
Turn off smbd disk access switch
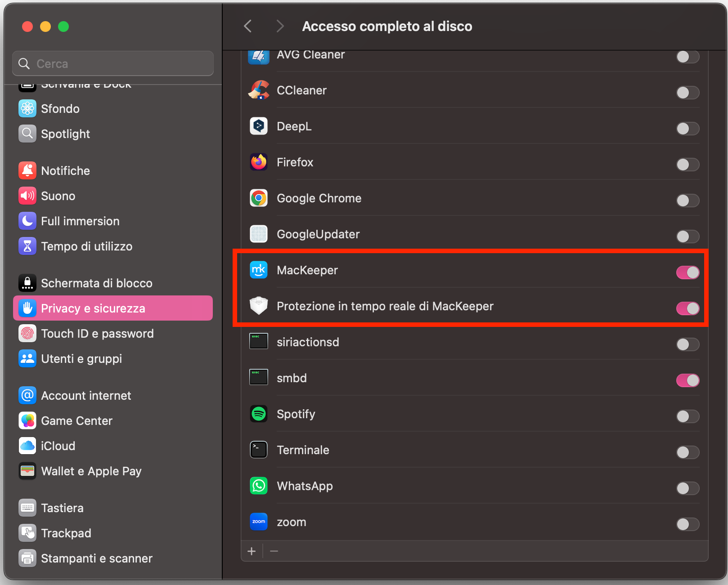tap(688, 380)
